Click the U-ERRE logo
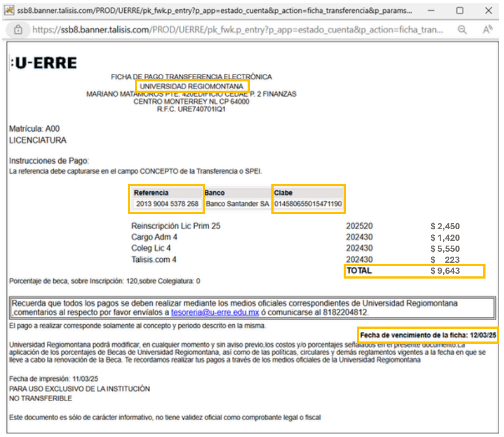Screen dimensions: 504x437 pos(43,63)
